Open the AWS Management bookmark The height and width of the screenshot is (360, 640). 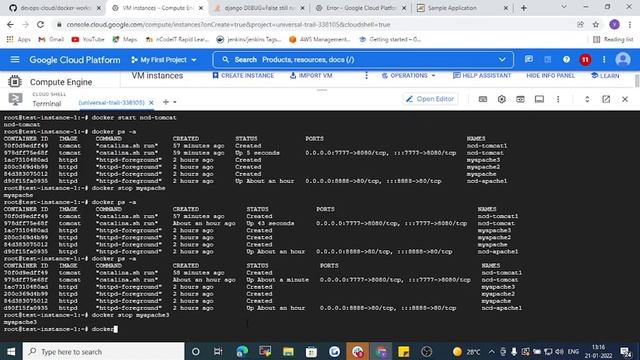[x=320, y=40]
